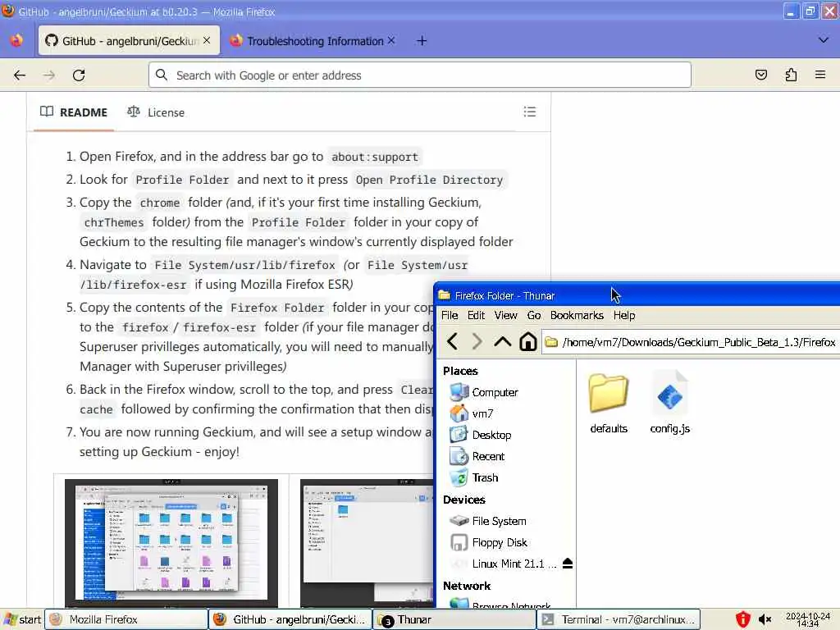Open the Firefox hamburger application menu
The width and height of the screenshot is (840, 630).
point(820,75)
